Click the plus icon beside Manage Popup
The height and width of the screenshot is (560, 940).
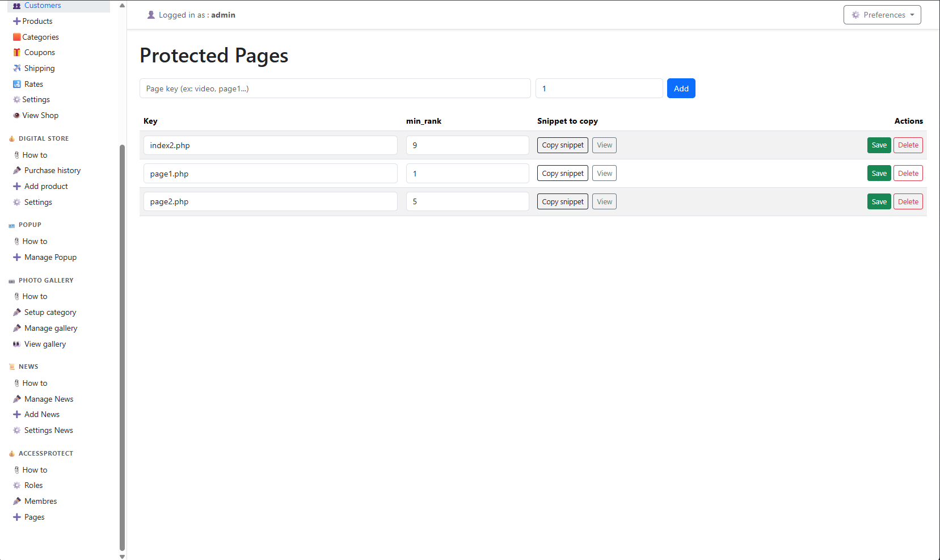17,257
